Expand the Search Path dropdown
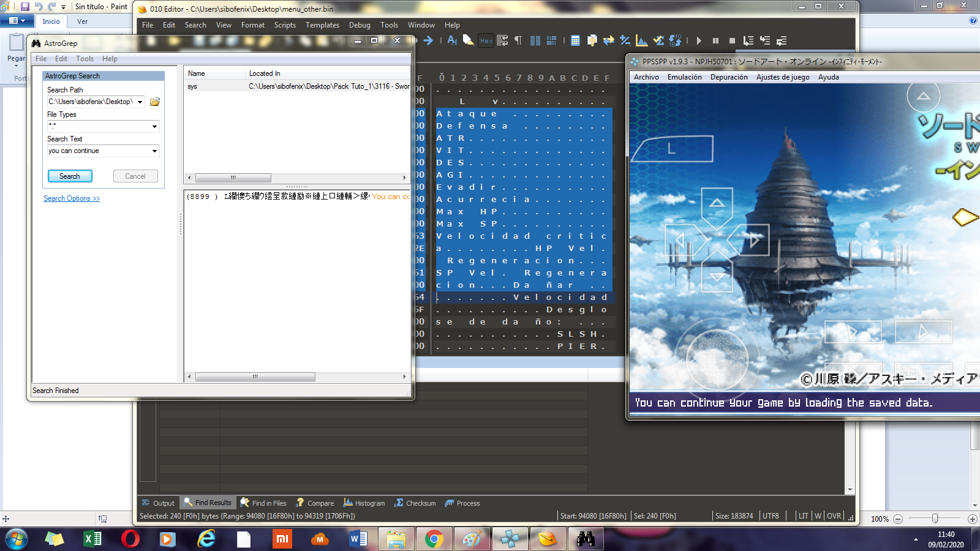Image resolution: width=980 pixels, height=551 pixels. tap(140, 102)
